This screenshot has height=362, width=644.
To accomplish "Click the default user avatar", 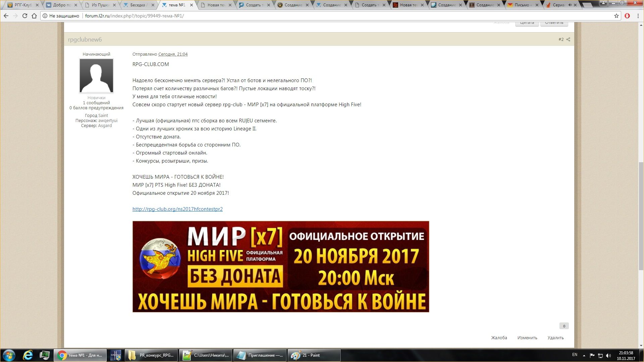I will point(96,76).
